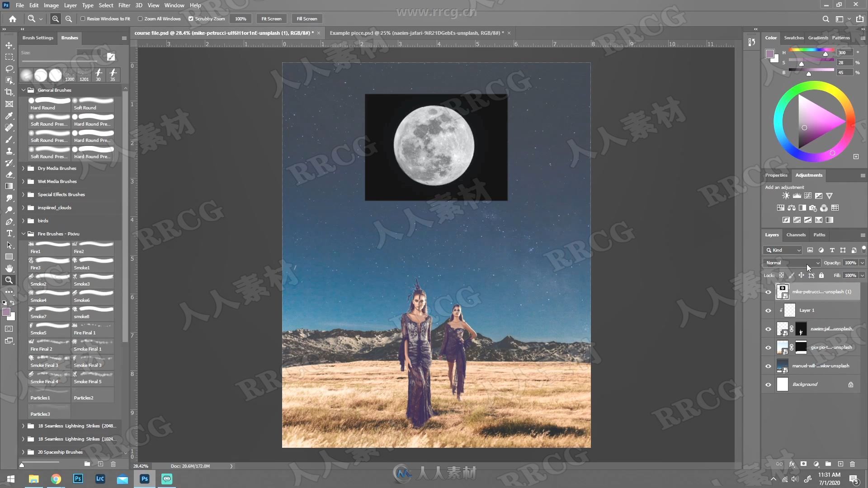Open the Adjustments panel tab
Viewport: 868px width, 488px height.
click(808, 174)
